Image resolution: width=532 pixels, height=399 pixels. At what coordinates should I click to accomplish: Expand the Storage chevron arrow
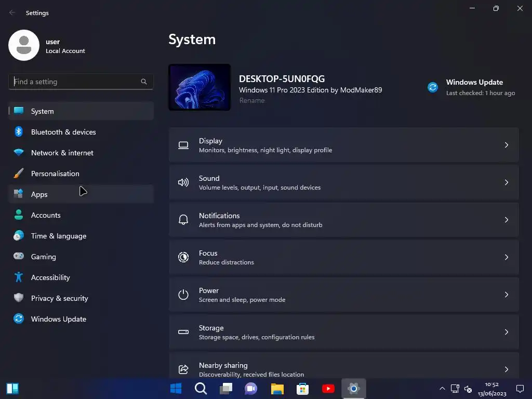pos(506,332)
